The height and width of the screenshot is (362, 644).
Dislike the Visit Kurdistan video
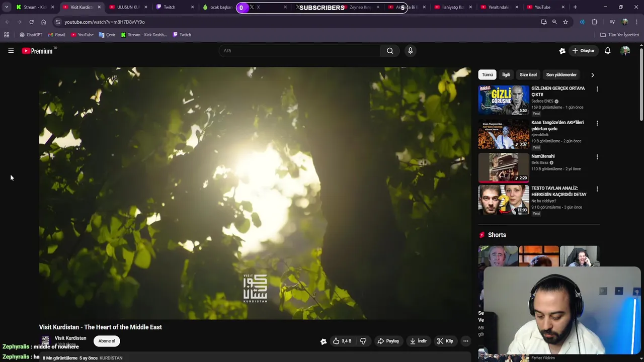pos(363,341)
